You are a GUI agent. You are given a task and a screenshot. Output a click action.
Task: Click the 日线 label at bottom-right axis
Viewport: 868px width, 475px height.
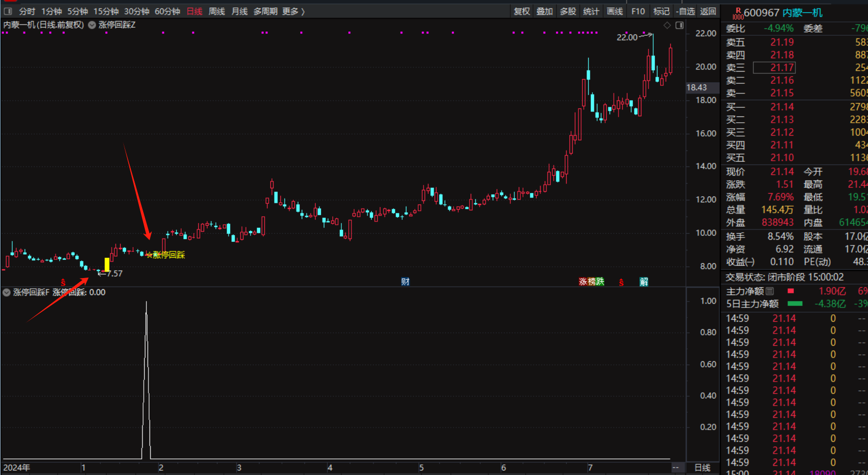[x=702, y=468]
